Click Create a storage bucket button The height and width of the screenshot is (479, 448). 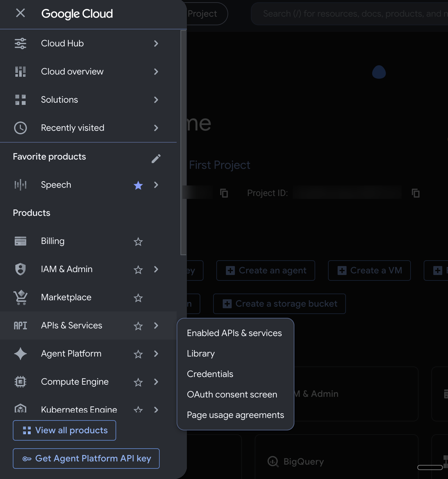pyautogui.click(x=279, y=304)
